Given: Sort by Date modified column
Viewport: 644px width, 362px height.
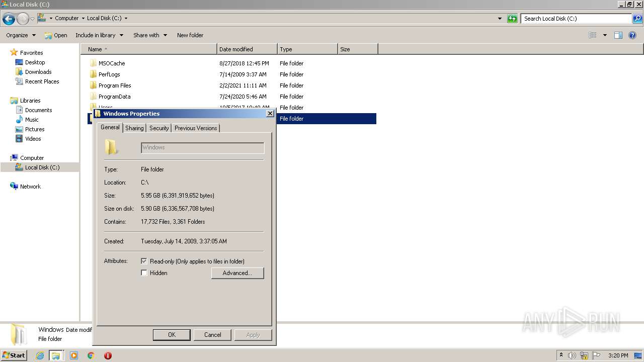Looking at the screenshot, I should click(247, 49).
